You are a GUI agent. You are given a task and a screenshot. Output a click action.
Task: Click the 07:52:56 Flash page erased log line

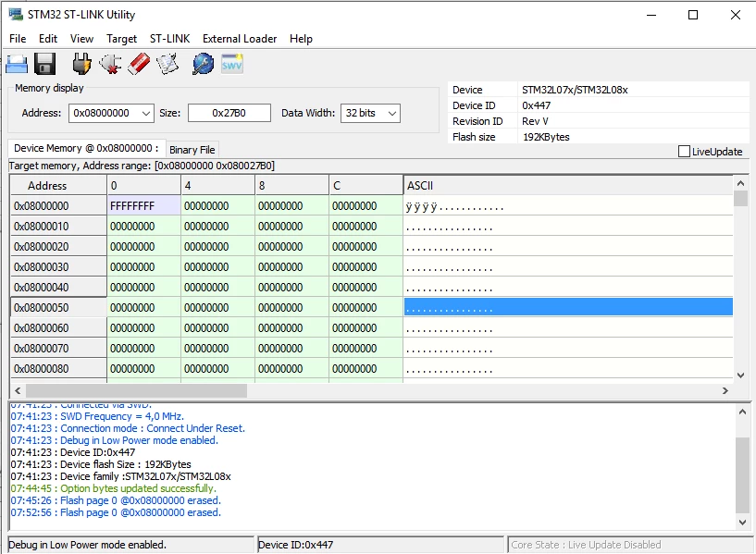(x=116, y=512)
